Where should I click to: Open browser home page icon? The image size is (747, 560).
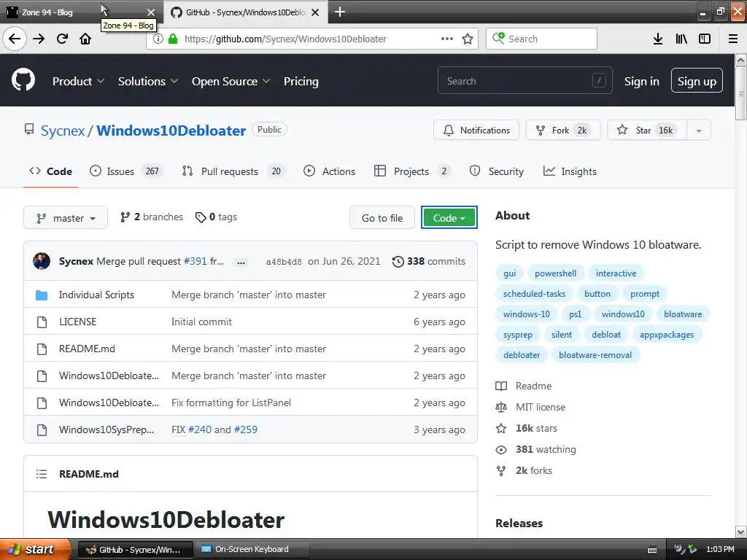(x=85, y=39)
